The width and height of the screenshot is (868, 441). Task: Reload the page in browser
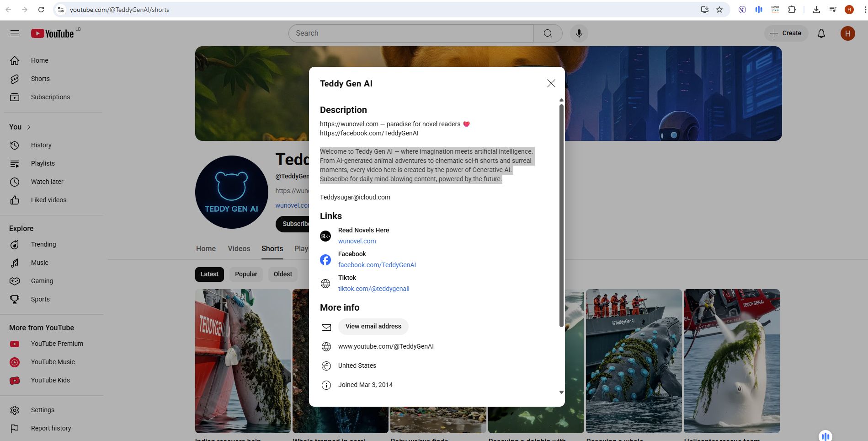41,10
